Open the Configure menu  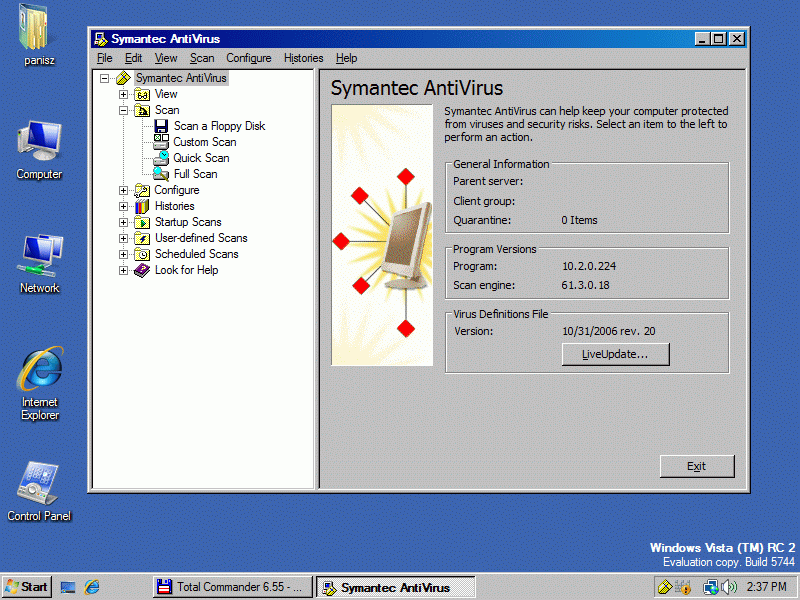coord(249,58)
